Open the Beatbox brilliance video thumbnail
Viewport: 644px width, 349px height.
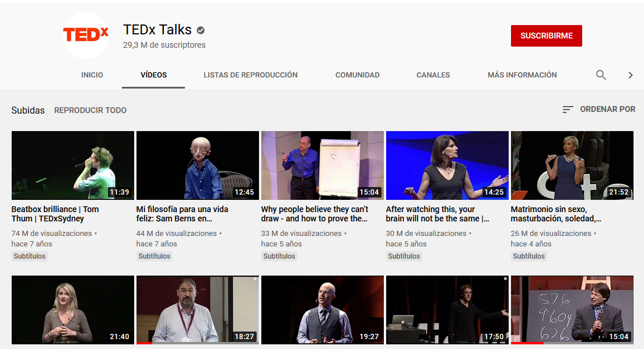click(x=73, y=165)
